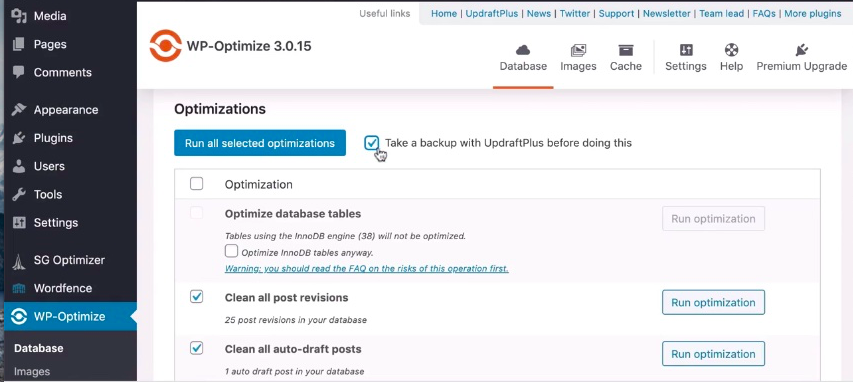Screen dimensions: 853x382
Task: Click Run all selected optimizations button
Action: 260,143
